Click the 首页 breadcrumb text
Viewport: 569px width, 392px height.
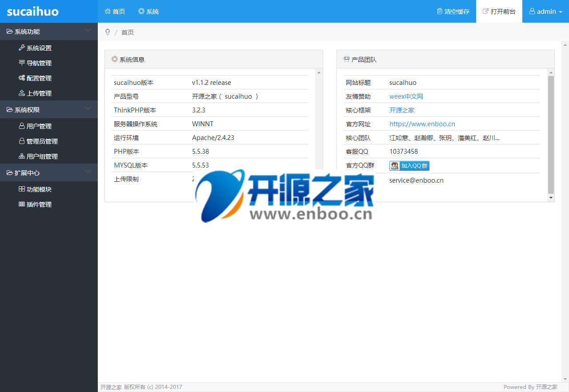(x=128, y=32)
